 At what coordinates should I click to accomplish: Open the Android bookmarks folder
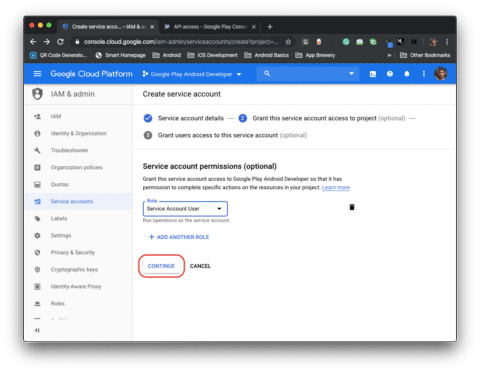[166, 55]
